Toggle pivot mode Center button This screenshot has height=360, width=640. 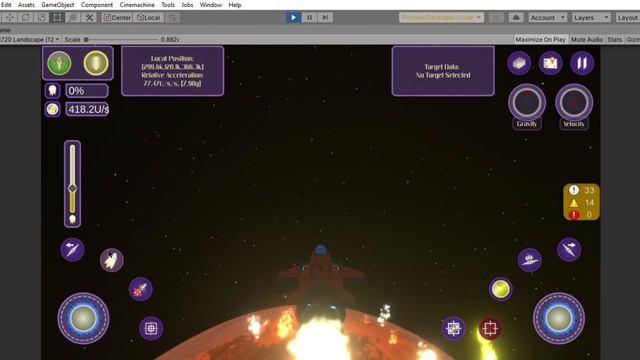117,18
